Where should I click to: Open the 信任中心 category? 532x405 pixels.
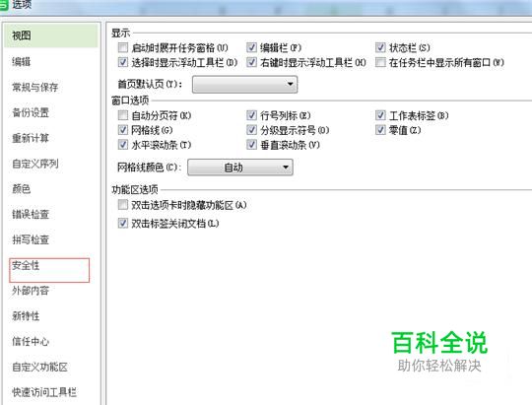tap(31, 341)
